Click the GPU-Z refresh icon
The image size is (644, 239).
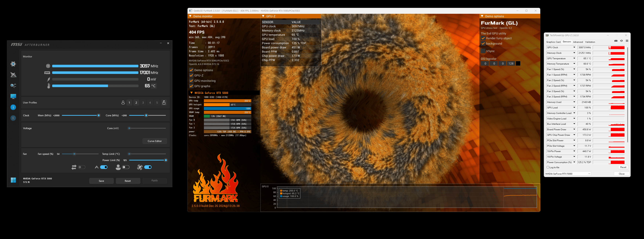(622, 41)
